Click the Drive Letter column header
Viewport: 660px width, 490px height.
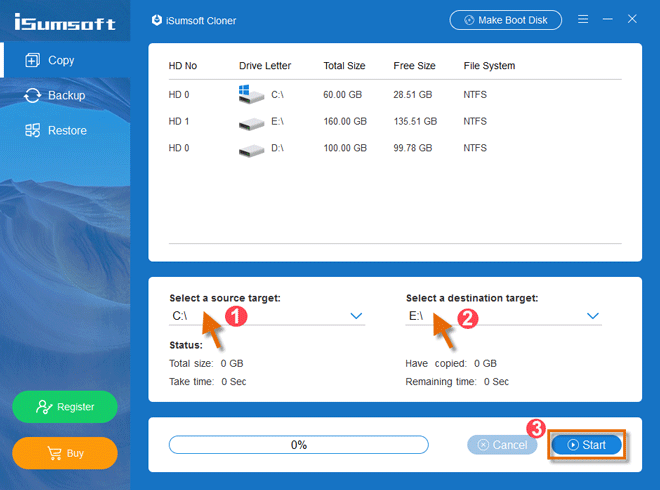[x=265, y=66]
